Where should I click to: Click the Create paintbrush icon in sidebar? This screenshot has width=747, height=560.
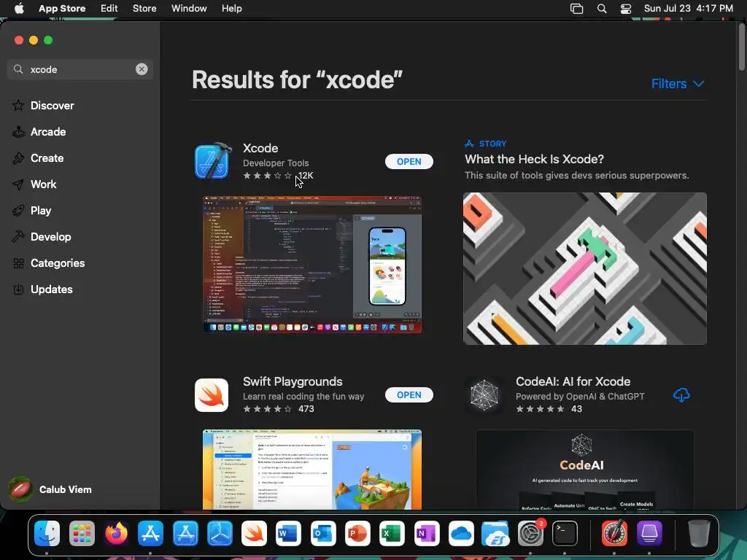(x=18, y=157)
